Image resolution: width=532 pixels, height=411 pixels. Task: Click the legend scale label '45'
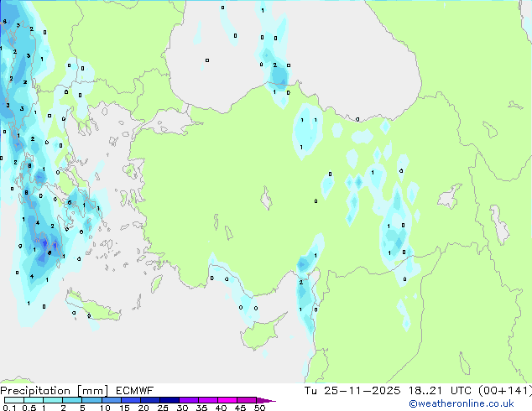(x=240, y=408)
